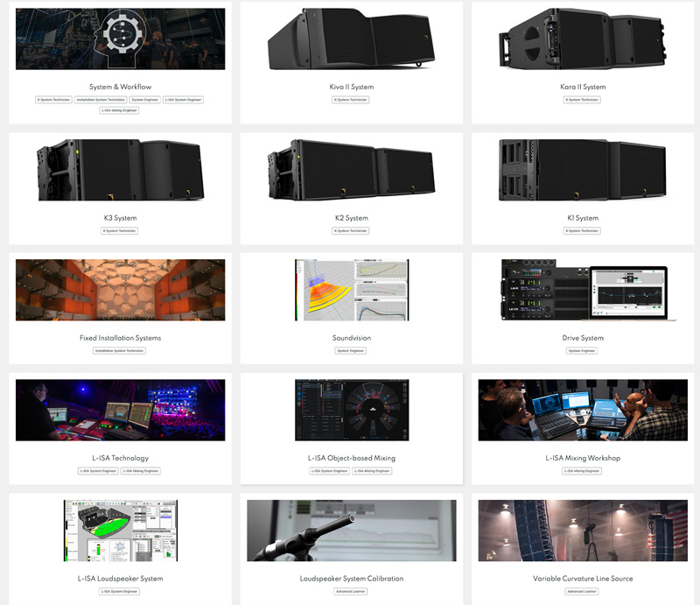700x605 pixels.
Task: Open the Loudspeaker System Calibration microphone photo
Action: coord(352,531)
